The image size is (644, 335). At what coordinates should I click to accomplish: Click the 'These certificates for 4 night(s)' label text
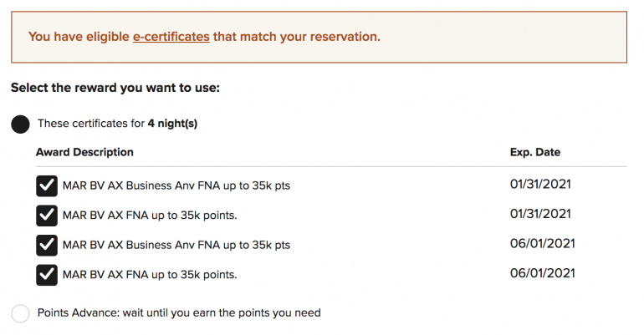tap(117, 124)
